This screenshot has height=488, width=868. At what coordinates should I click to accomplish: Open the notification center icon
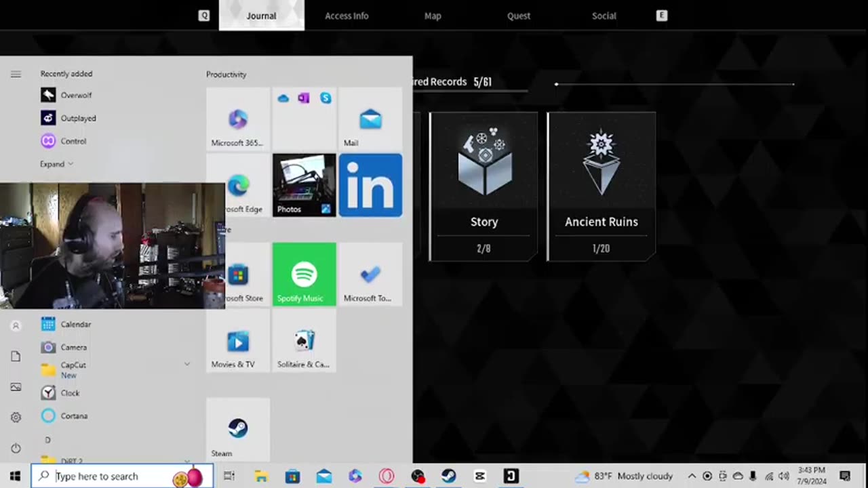(x=845, y=476)
